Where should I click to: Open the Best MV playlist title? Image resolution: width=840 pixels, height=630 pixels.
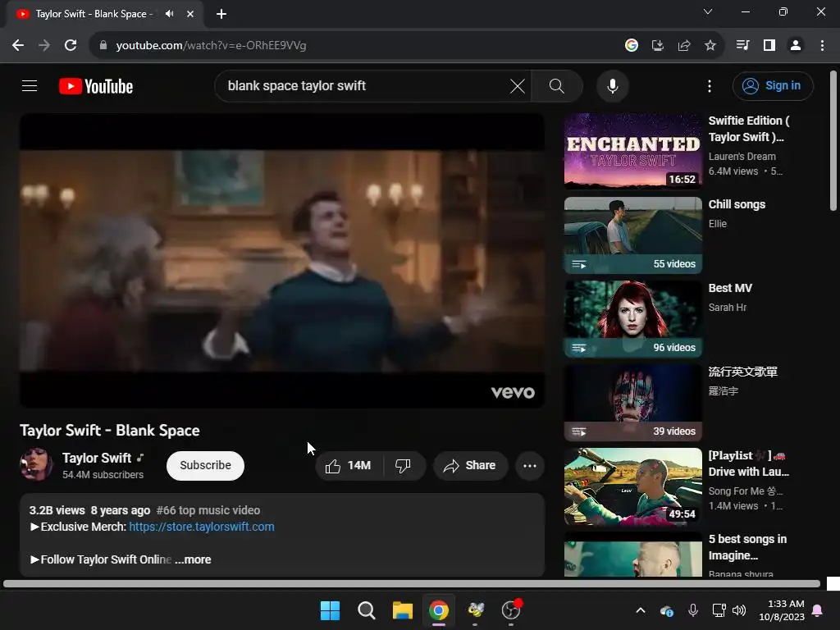729,288
